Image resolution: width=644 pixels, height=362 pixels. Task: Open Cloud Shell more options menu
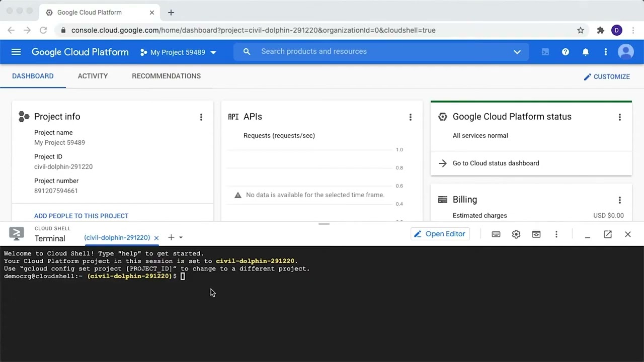click(x=556, y=234)
